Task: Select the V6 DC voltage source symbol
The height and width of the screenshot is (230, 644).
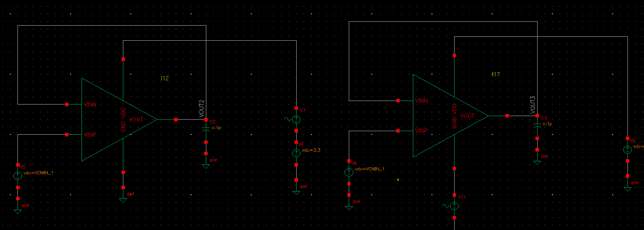Action: click(x=296, y=153)
